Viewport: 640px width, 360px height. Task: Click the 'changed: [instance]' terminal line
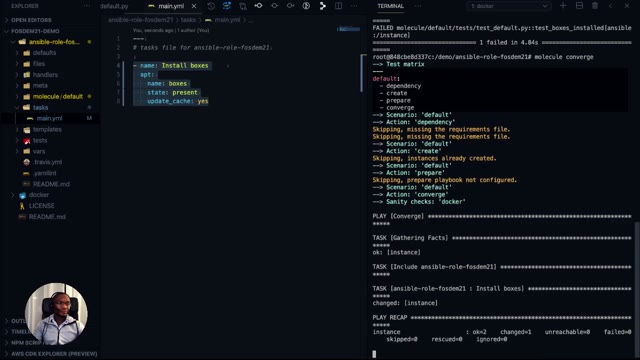[x=405, y=303]
